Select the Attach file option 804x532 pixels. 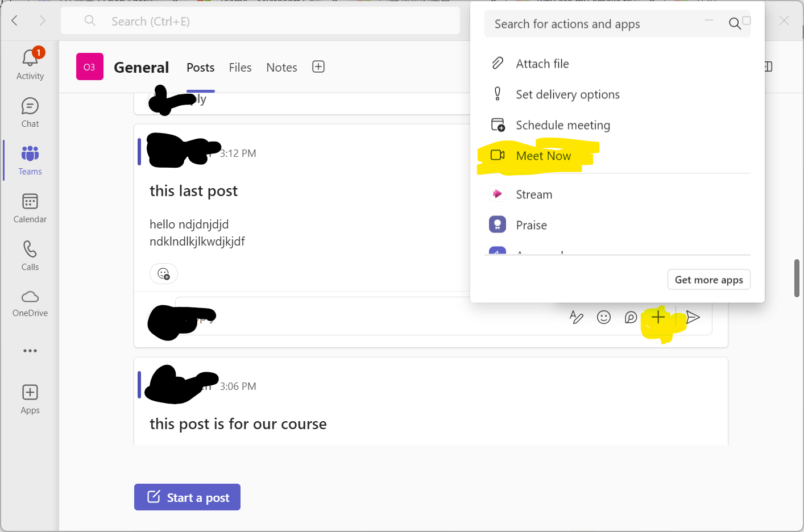pos(542,64)
